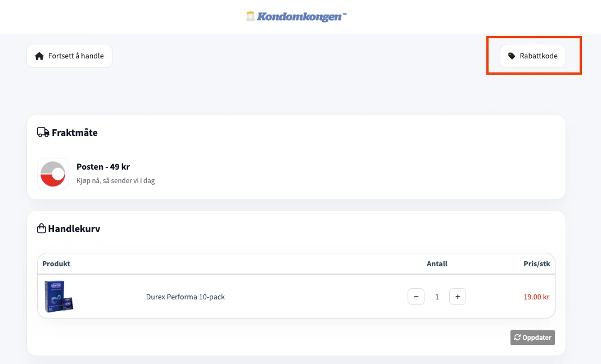
Task: Increase Durex Performa quantity with plus
Action: coord(458,297)
